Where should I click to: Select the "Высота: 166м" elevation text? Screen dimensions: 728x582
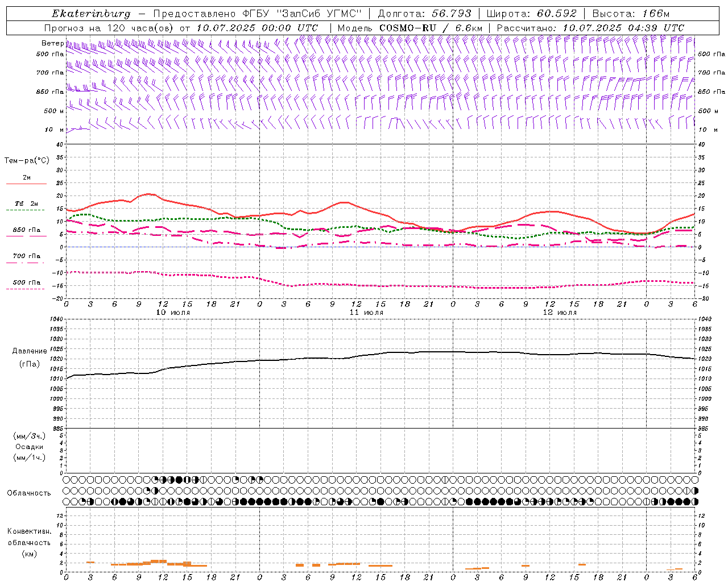[631, 14]
